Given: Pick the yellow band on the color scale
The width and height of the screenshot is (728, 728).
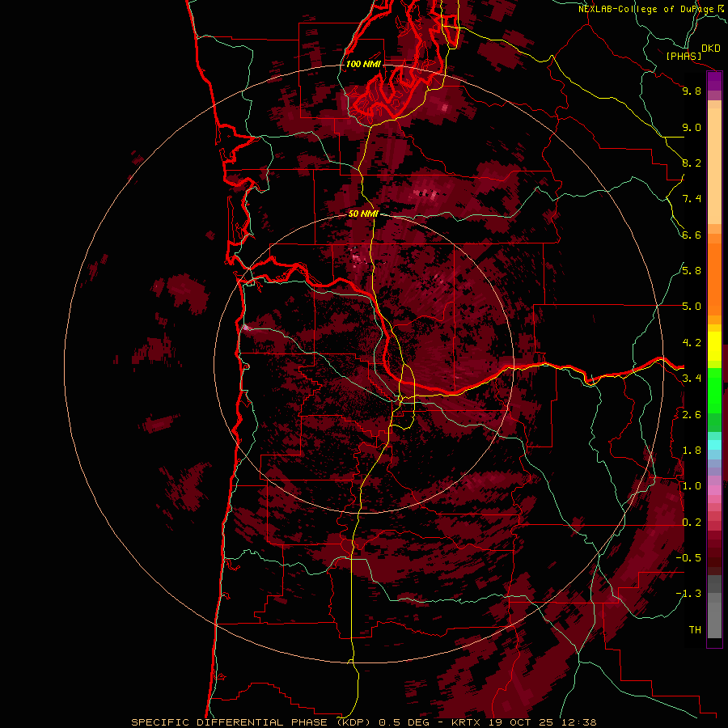Looking at the screenshot, I should click(x=714, y=345).
